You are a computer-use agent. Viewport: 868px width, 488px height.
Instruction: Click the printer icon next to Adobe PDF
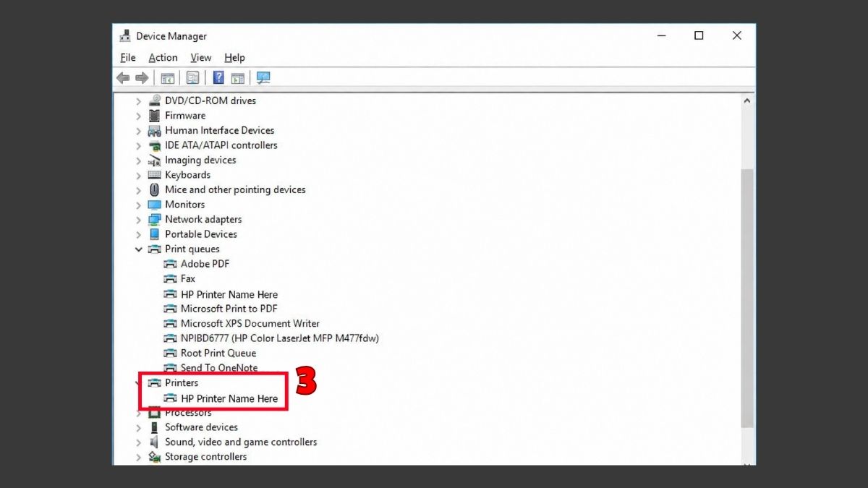(x=170, y=264)
